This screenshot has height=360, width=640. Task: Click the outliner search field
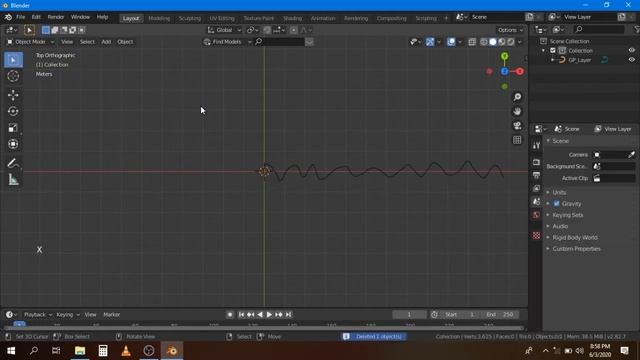(599, 29)
